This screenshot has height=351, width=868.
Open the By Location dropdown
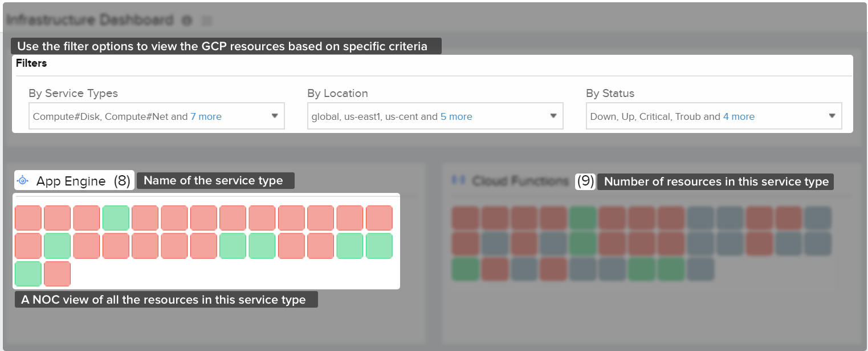(x=553, y=115)
